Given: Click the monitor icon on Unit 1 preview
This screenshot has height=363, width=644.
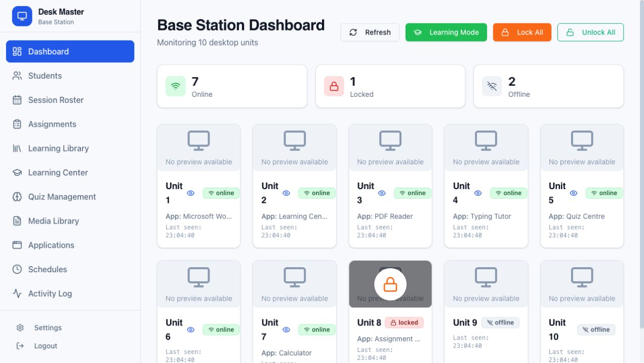Looking at the screenshot, I should coord(198,140).
